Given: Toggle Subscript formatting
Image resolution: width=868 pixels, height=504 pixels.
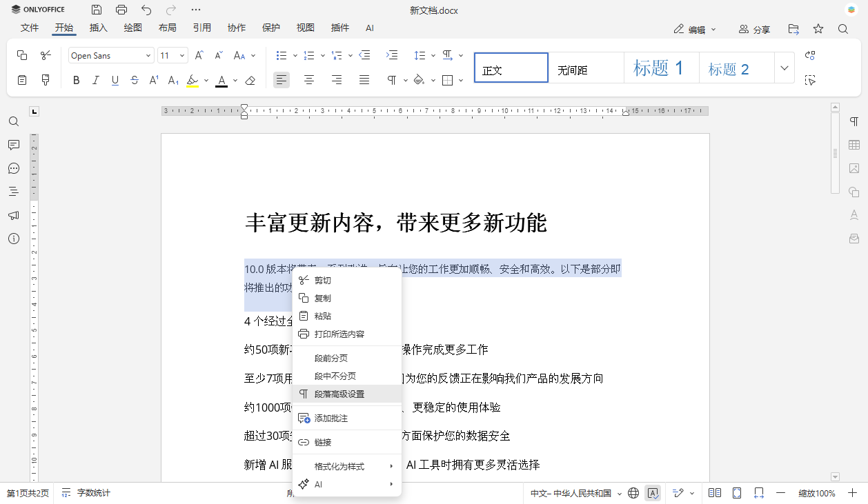Looking at the screenshot, I should 173,81.
